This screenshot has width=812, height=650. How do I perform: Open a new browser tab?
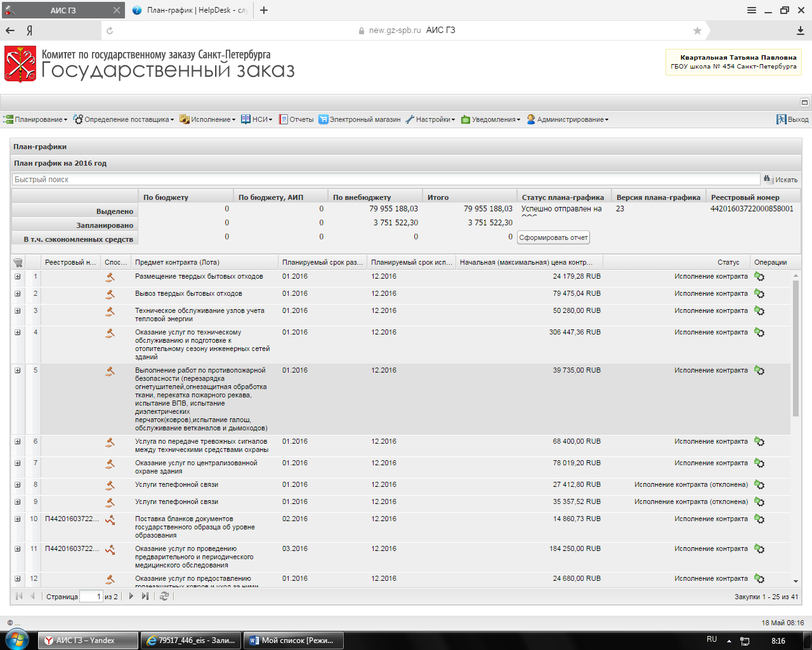(264, 10)
